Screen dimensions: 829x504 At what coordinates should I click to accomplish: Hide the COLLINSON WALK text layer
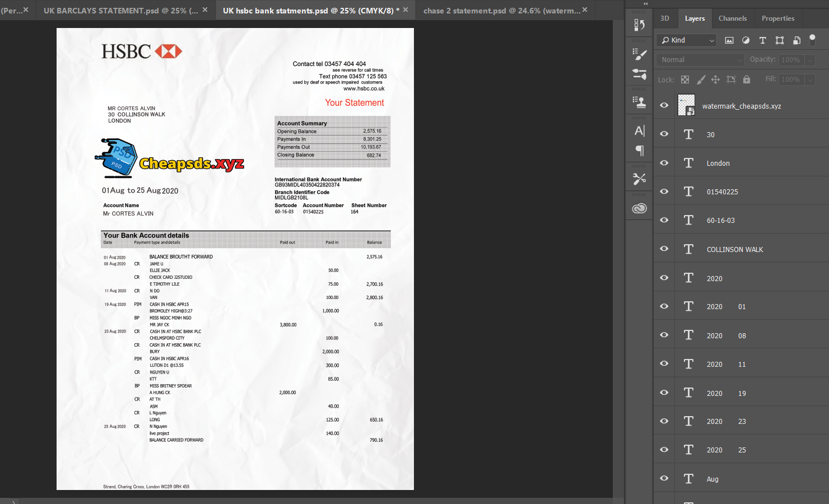[x=664, y=249]
